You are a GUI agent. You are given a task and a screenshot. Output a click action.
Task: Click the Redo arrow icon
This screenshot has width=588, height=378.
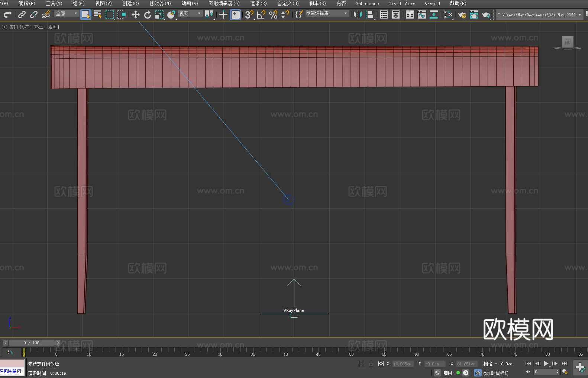tap(7, 14)
